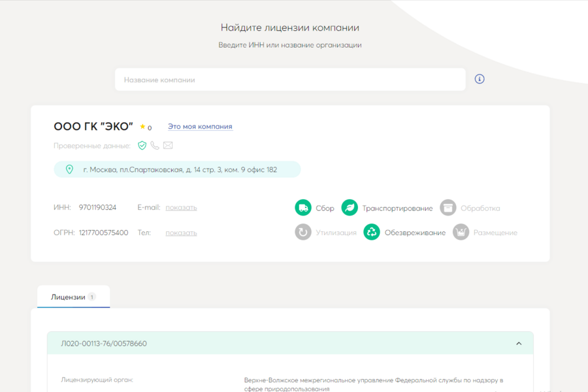
Task: Click the info icon beside search field
Action: (x=480, y=79)
